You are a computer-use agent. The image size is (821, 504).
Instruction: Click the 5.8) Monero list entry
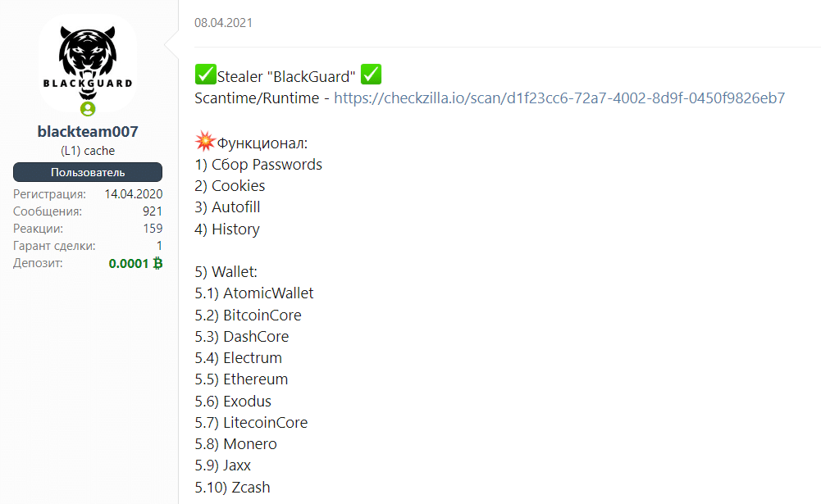pyautogui.click(x=235, y=444)
